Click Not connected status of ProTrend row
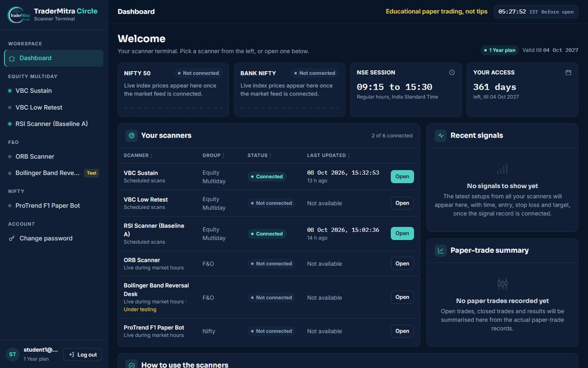The height and width of the screenshot is (368, 588). point(271,331)
